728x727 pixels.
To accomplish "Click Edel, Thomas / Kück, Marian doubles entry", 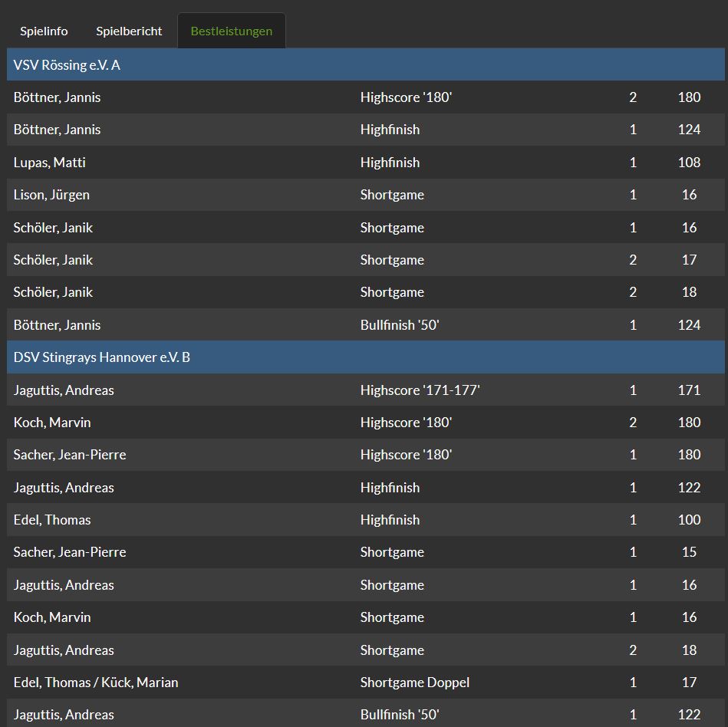I will tap(96, 683).
